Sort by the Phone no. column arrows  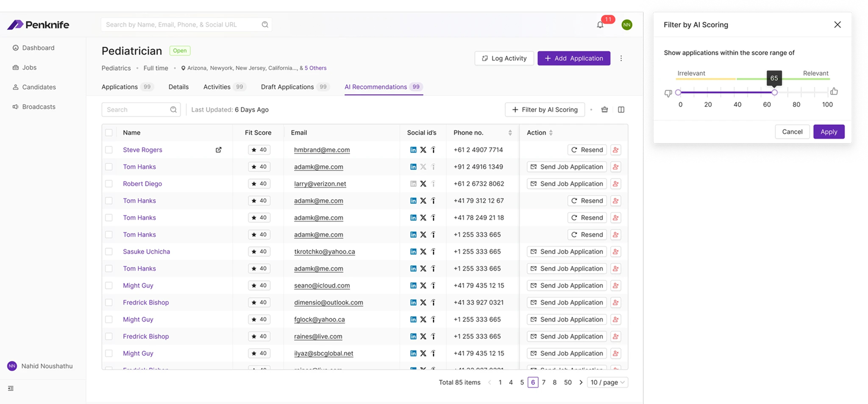(x=510, y=133)
